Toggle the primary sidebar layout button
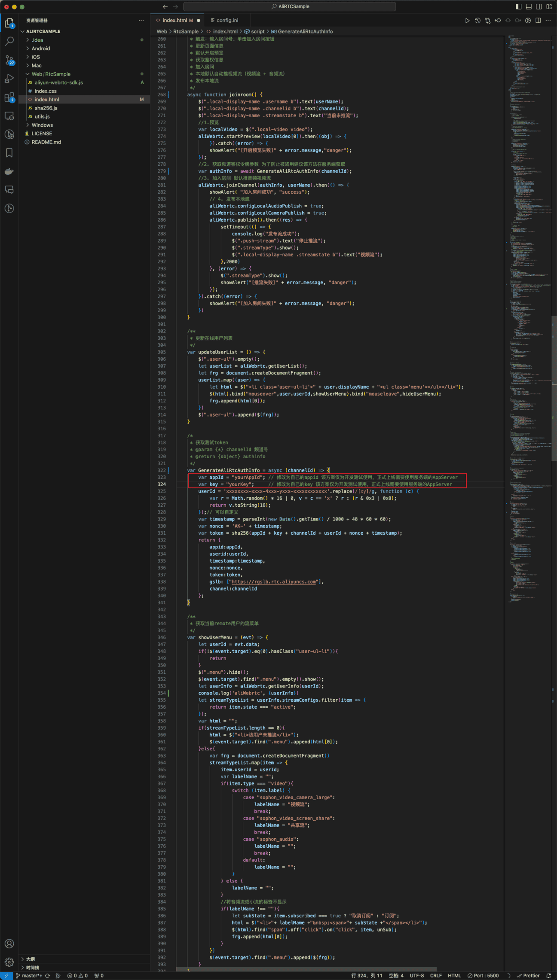557x980 pixels. [x=519, y=6]
